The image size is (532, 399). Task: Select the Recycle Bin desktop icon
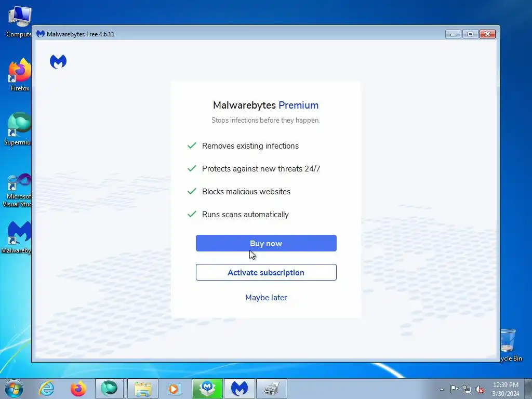click(x=511, y=345)
